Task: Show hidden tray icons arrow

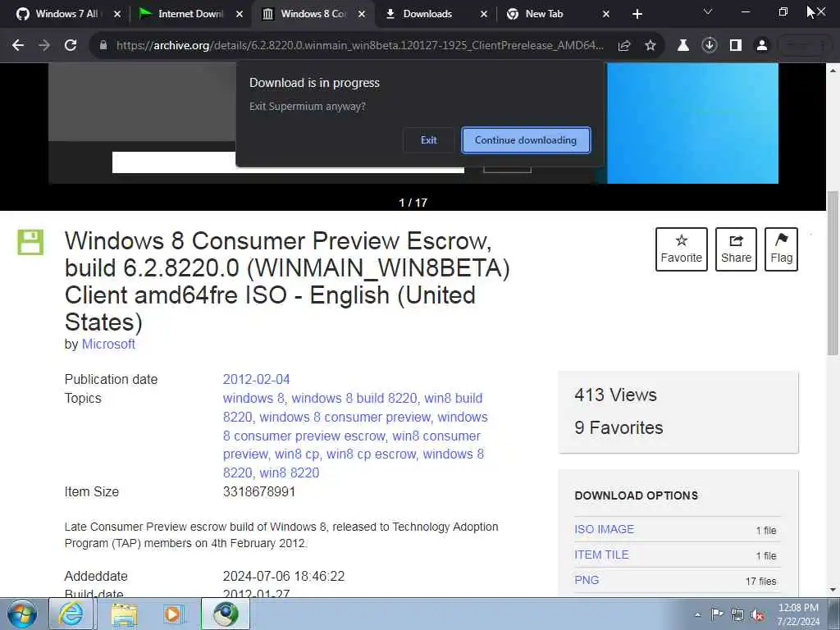Action: 697,615
